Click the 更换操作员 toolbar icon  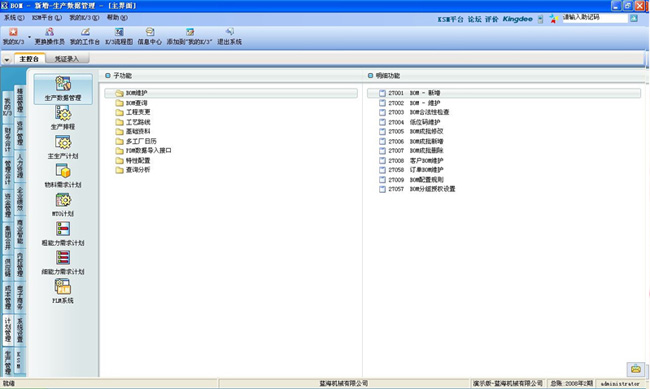point(49,36)
